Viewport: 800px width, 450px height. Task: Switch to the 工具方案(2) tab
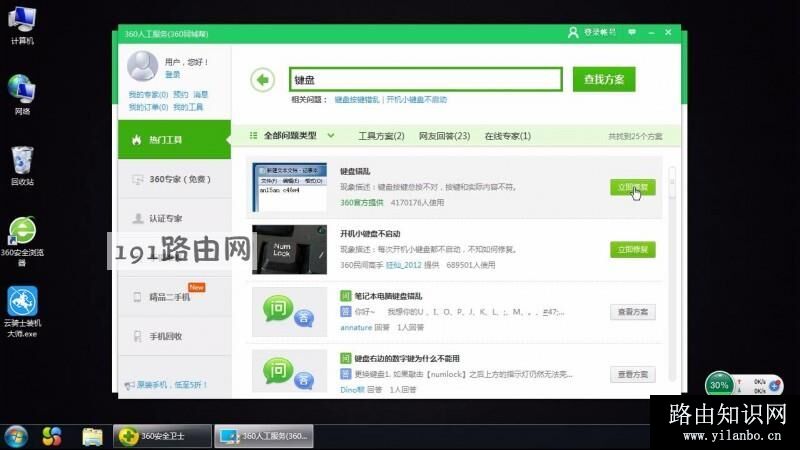381,136
